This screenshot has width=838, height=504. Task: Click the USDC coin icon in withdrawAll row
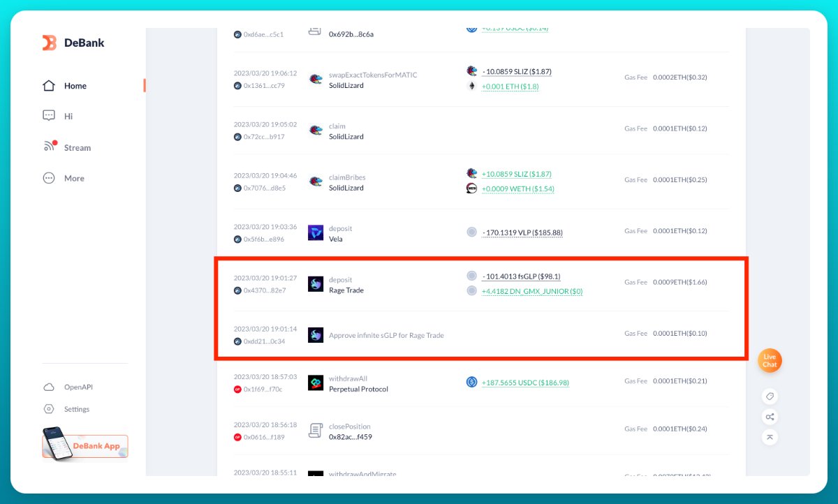(471, 382)
